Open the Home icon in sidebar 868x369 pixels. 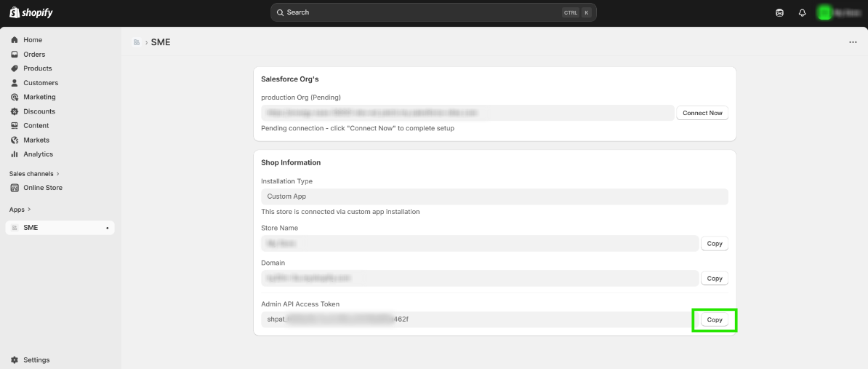click(x=15, y=40)
